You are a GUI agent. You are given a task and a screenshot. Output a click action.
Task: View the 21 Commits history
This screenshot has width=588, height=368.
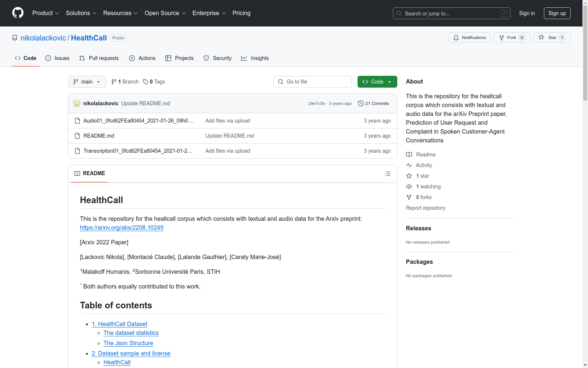click(373, 103)
